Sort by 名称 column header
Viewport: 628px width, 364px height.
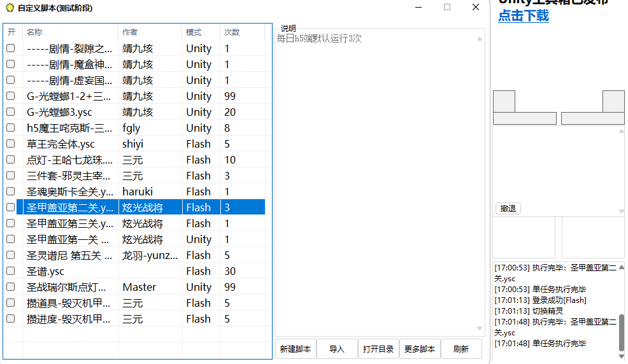click(71, 32)
